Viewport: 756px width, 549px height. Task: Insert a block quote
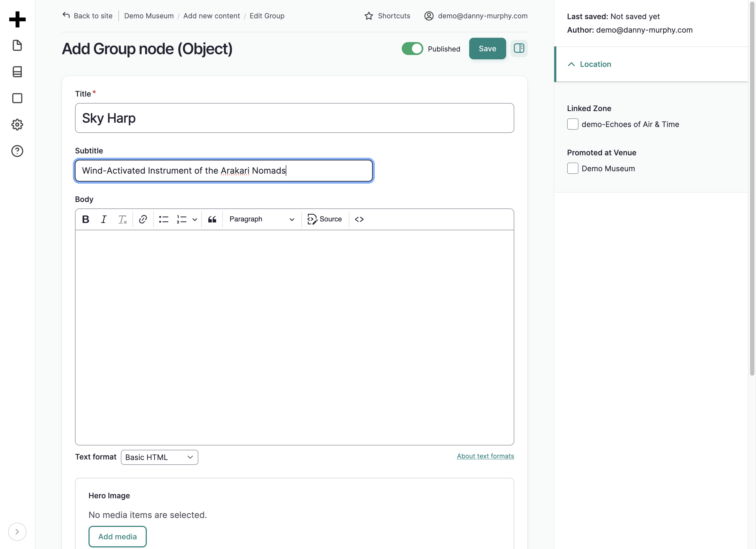click(x=212, y=219)
